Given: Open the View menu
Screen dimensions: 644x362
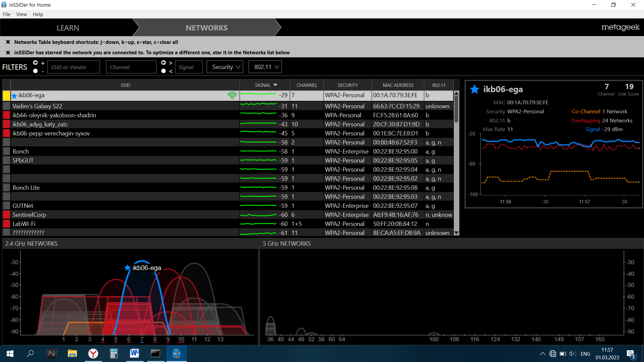Looking at the screenshot, I should [x=21, y=14].
